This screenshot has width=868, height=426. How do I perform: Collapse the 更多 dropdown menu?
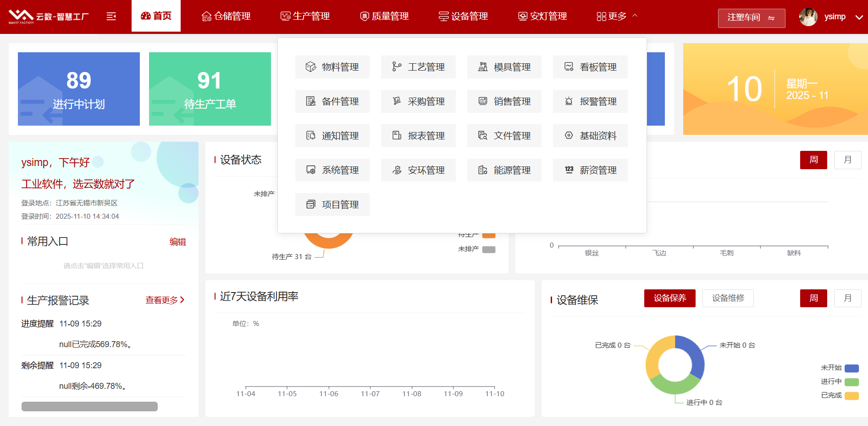[x=617, y=16]
